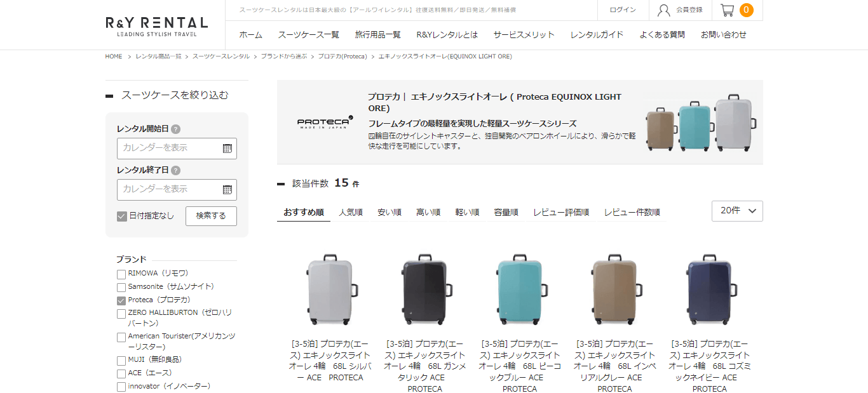Open calendar icon for rental start date

point(227,148)
